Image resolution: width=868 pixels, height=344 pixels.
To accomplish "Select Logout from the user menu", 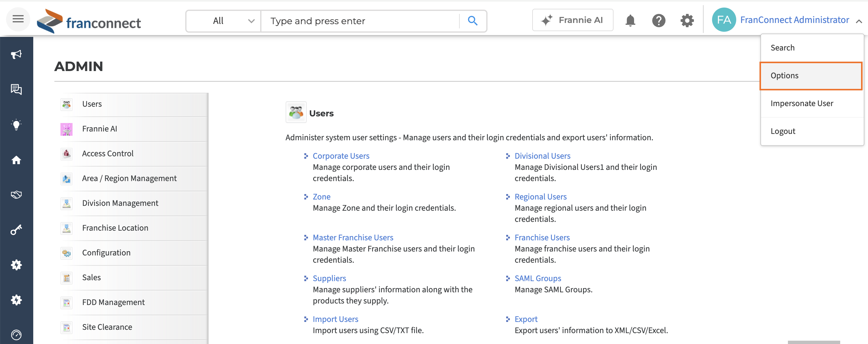I will pos(811,131).
